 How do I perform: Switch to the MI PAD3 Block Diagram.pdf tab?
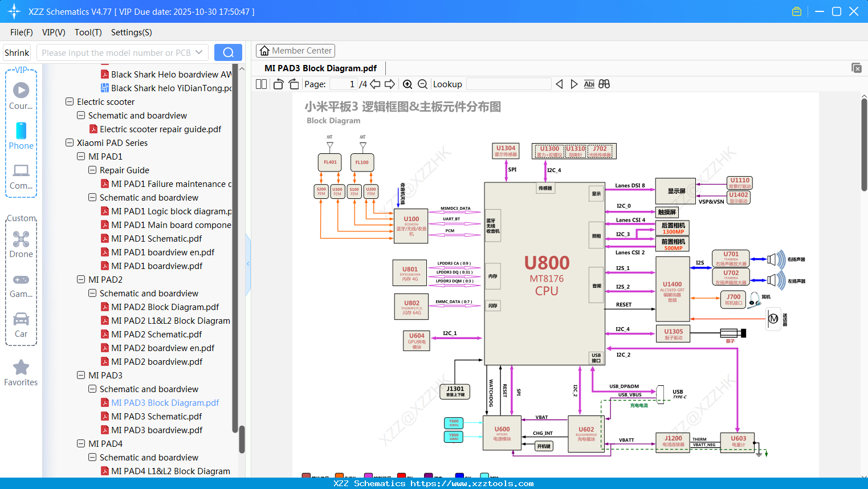pos(319,67)
